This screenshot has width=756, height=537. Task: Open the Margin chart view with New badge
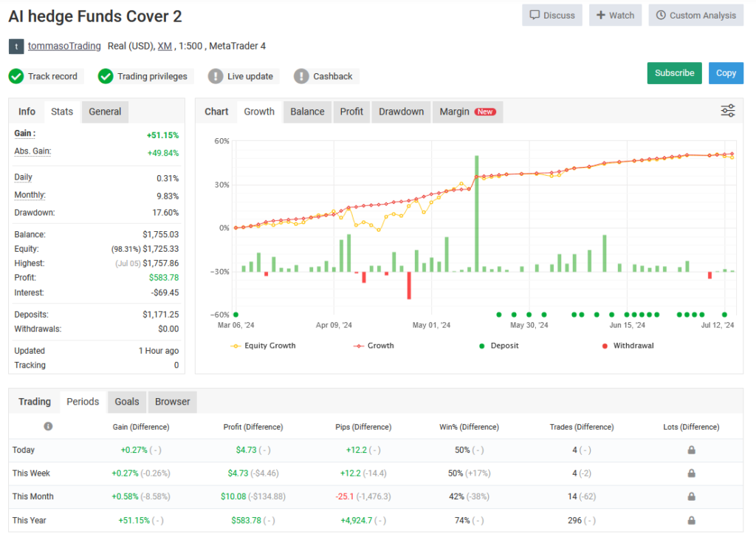coord(467,112)
